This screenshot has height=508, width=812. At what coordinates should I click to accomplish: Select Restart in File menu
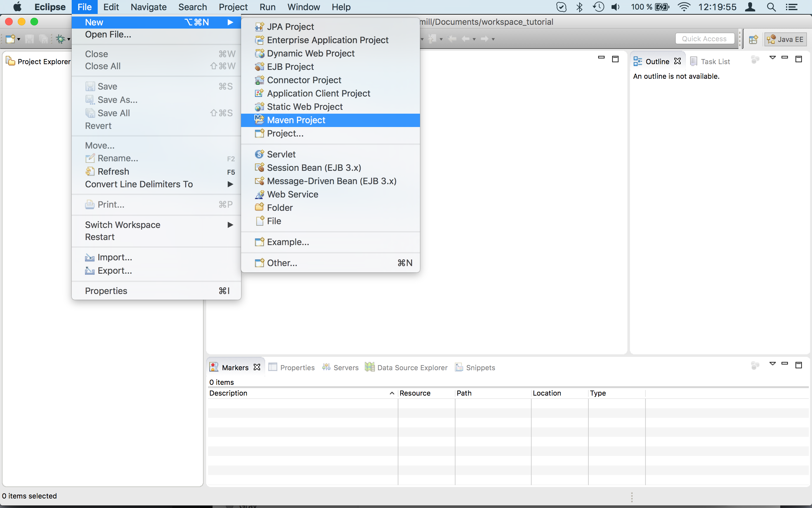pyautogui.click(x=156, y=237)
